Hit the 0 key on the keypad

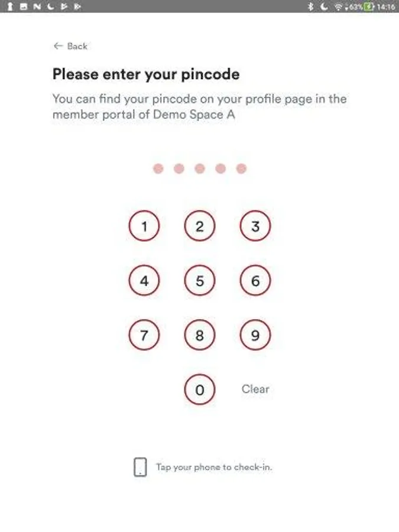(200, 390)
